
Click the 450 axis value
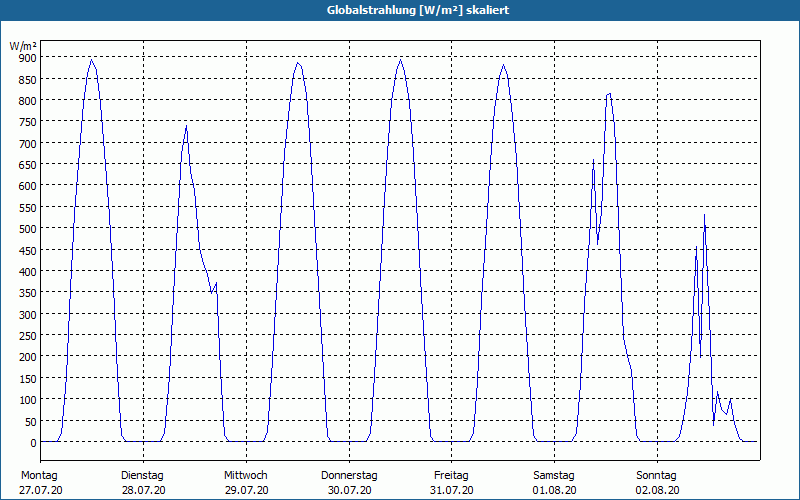click(28, 251)
